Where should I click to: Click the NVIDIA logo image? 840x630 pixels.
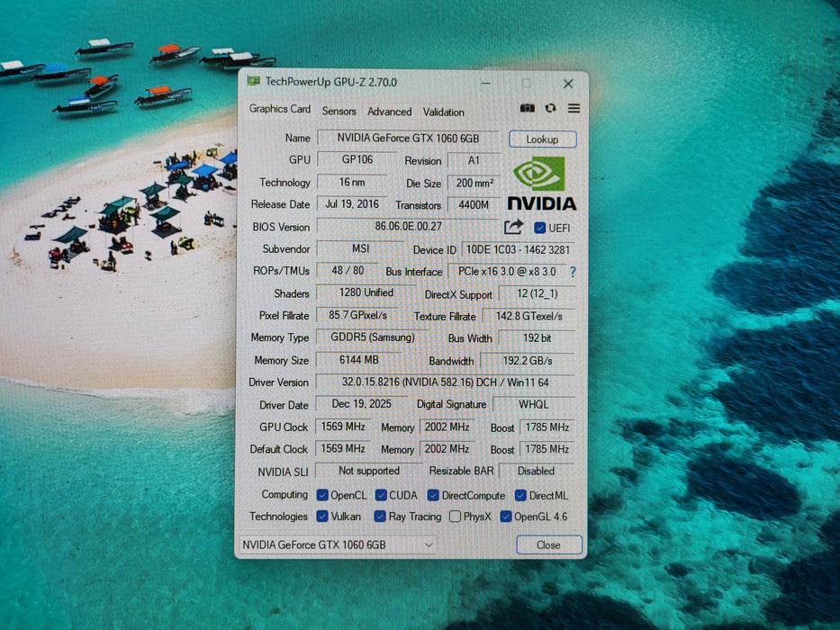coord(542,184)
